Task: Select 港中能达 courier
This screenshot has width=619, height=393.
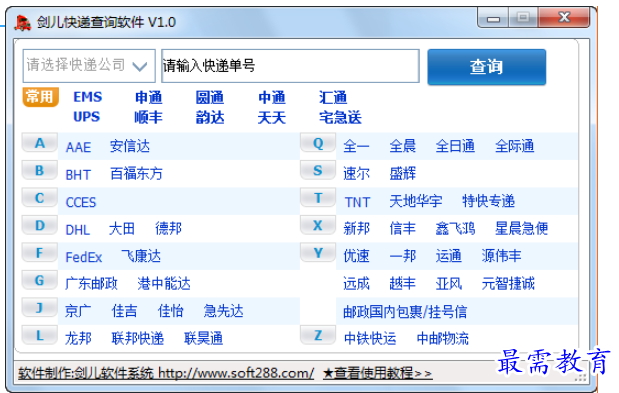Action: tap(164, 284)
